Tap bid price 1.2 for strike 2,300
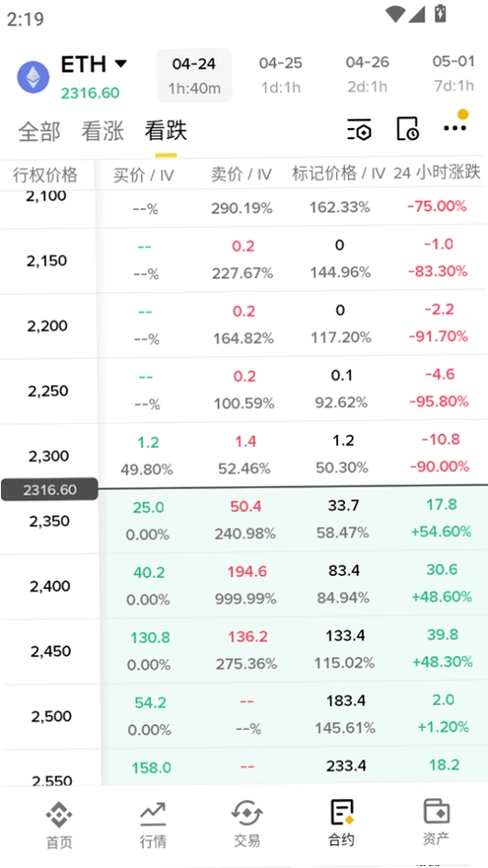 tap(147, 442)
